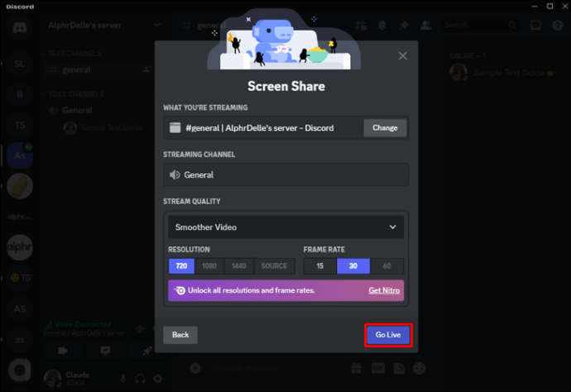Click the share screen icon in voice panel
Viewport: 571px width, 392px height.
105,351
